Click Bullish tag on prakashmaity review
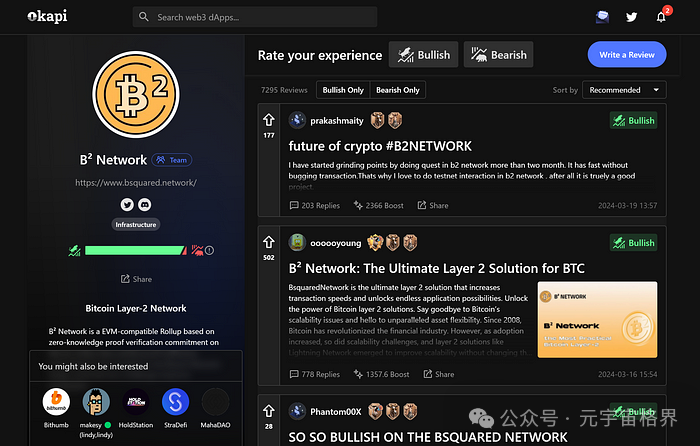This screenshot has width=700, height=446. tap(633, 121)
